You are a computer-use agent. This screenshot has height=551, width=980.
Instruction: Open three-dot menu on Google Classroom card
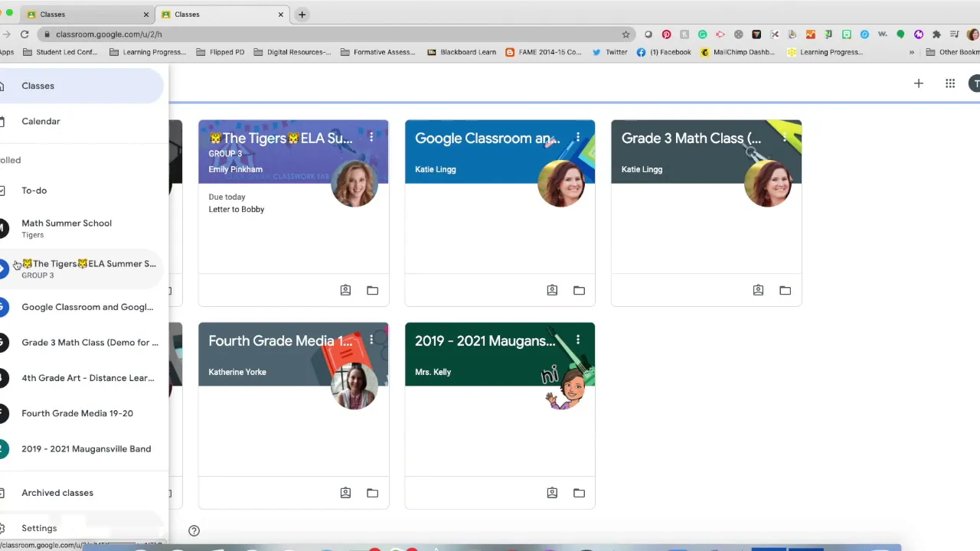pyautogui.click(x=578, y=138)
